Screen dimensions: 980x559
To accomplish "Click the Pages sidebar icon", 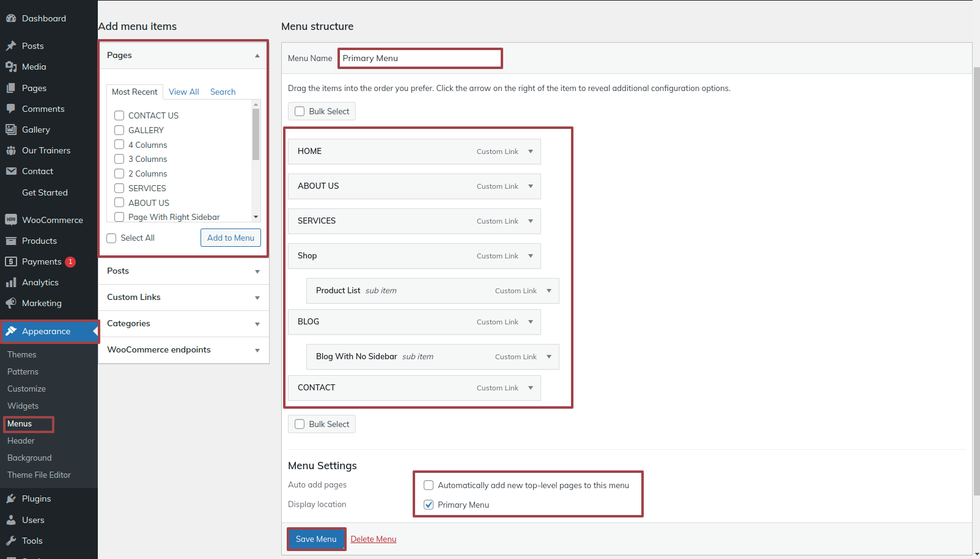I will [11, 88].
